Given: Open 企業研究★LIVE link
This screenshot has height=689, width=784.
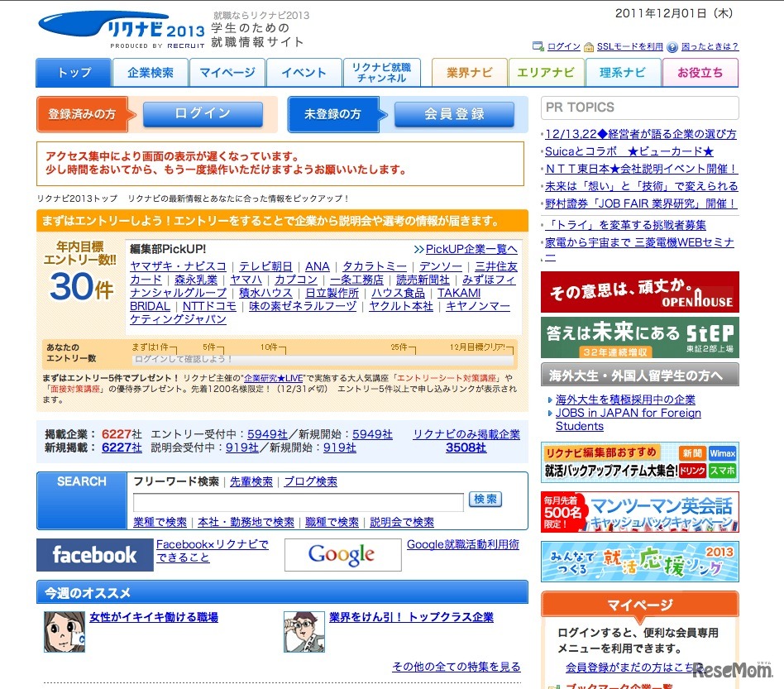Looking at the screenshot, I should pyautogui.click(x=274, y=378).
